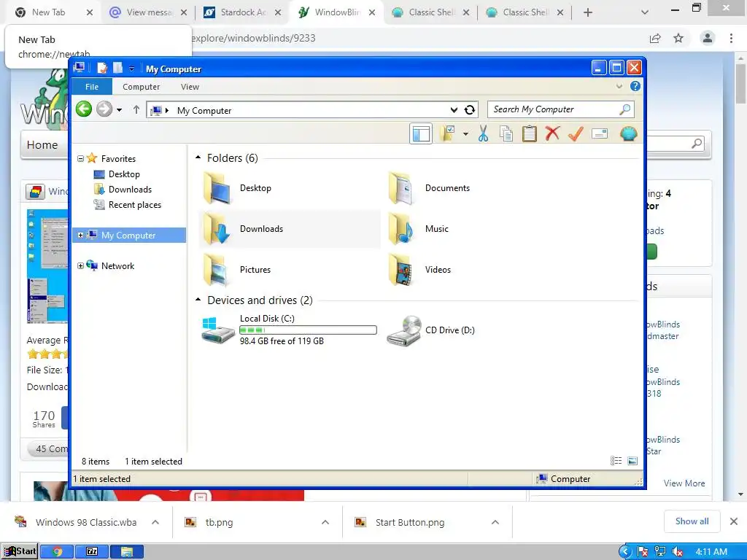
Task: Cut with the scissors icon
Action: (483, 134)
